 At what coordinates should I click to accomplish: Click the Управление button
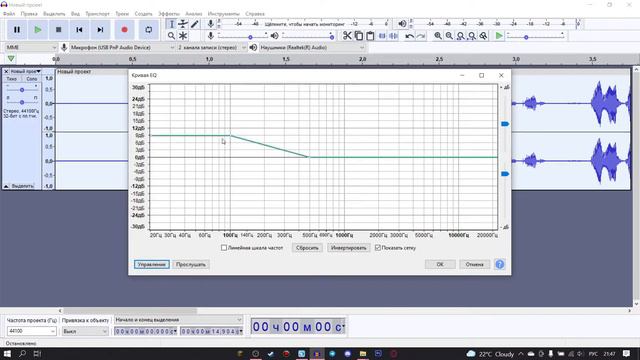tap(151, 264)
